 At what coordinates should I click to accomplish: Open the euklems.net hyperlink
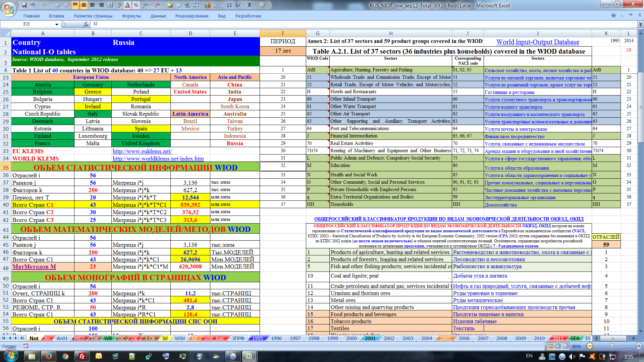(x=142, y=151)
